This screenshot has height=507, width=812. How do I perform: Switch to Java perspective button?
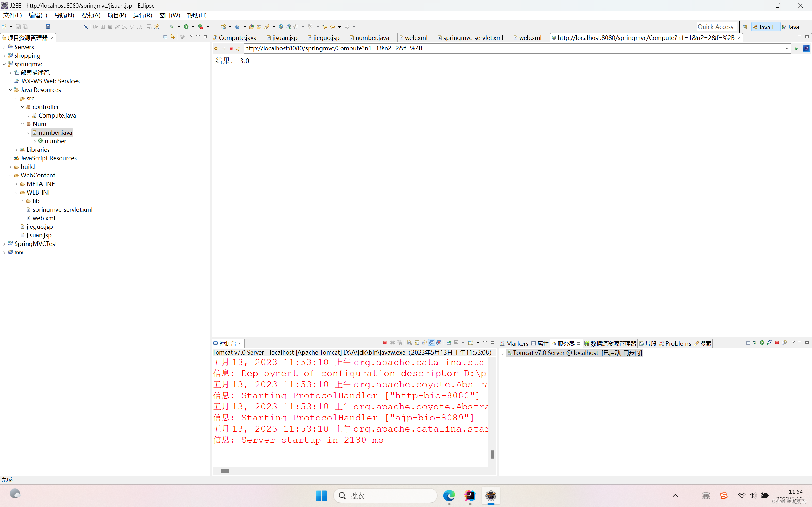click(x=790, y=27)
